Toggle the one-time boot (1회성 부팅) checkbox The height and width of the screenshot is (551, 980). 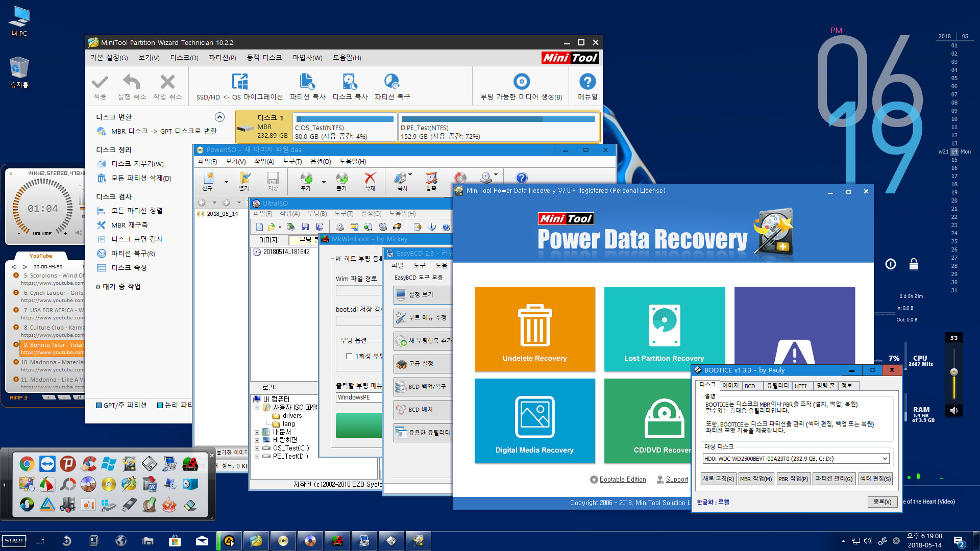pyautogui.click(x=349, y=356)
